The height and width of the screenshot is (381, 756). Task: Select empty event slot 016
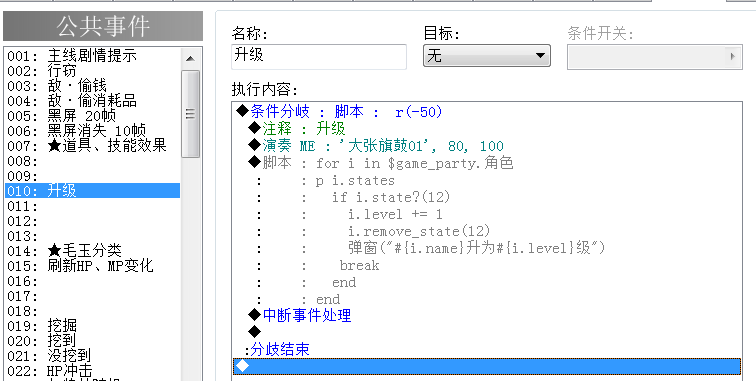pos(93,281)
